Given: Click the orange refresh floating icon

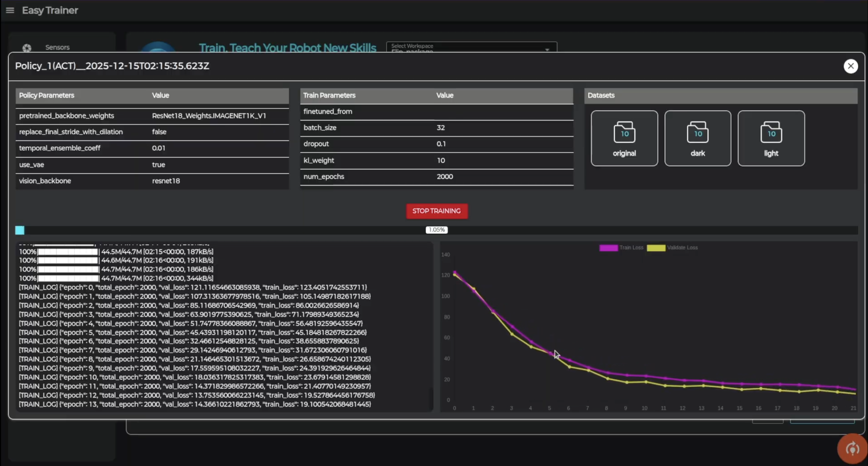Looking at the screenshot, I should coord(852,449).
